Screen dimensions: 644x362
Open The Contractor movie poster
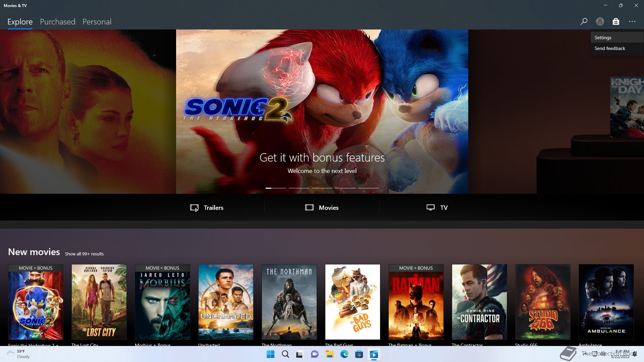[479, 302]
